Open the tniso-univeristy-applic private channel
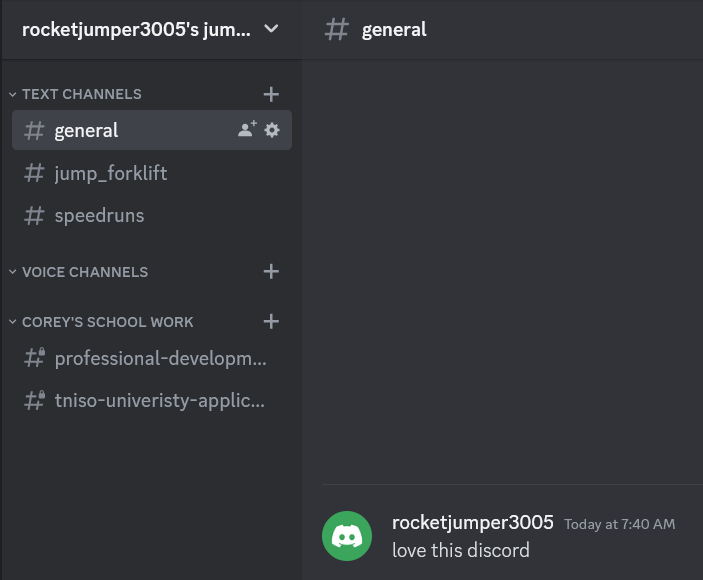 pyautogui.click(x=152, y=400)
